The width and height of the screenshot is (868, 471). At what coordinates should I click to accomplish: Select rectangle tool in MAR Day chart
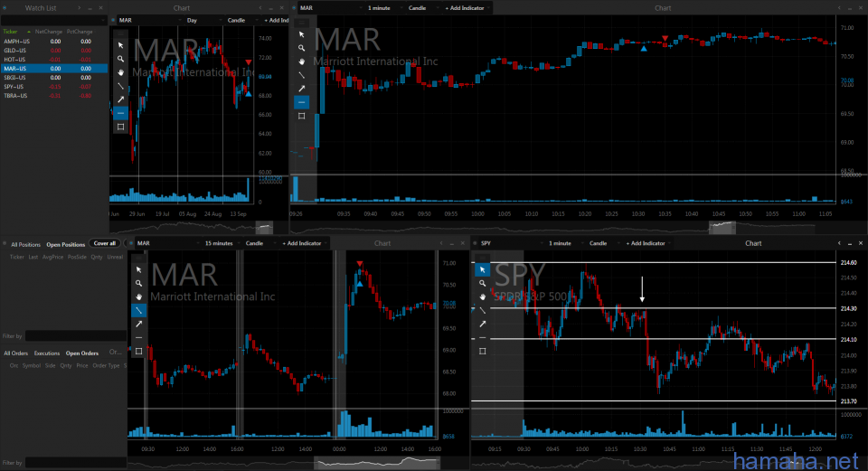120,127
